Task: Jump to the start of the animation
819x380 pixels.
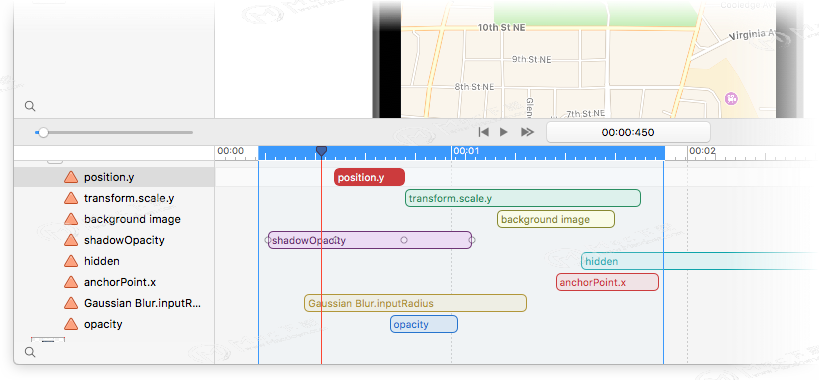Action: (484, 132)
